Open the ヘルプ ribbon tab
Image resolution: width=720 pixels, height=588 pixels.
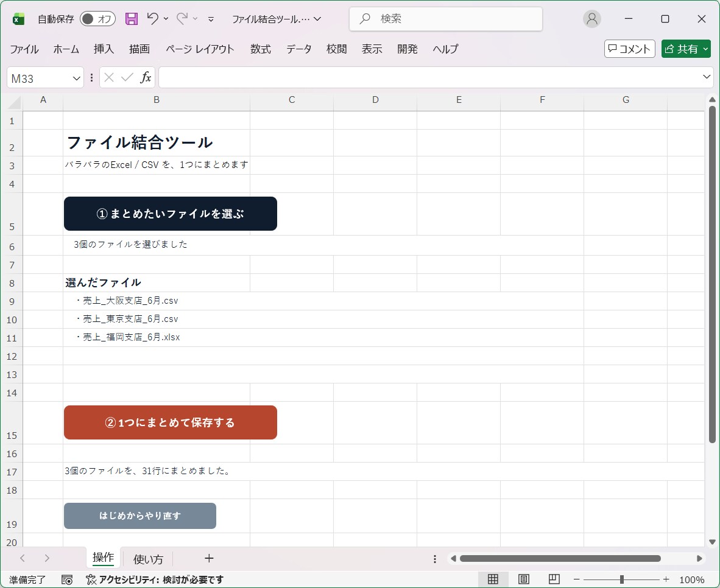tap(445, 49)
